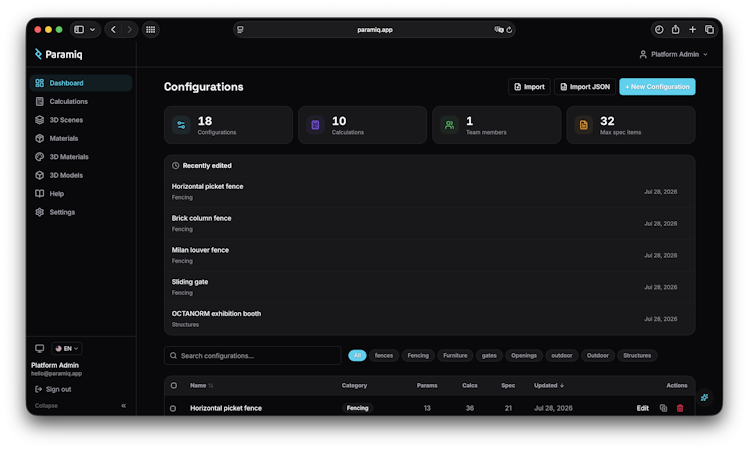This screenshot has height=450, width=749.
Task: Check the Horizontal picket fence row checkbox
Action: click(173, 408)
